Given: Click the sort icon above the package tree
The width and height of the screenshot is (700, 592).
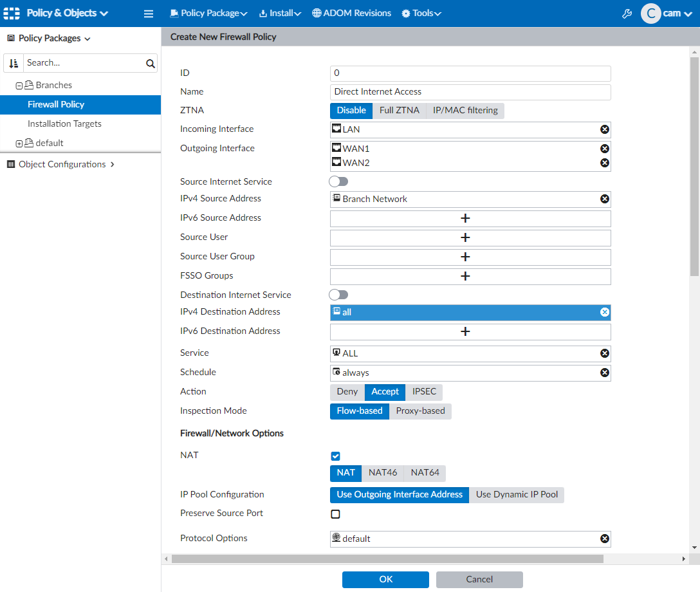Looking at the screenshot, I should 13,63.
